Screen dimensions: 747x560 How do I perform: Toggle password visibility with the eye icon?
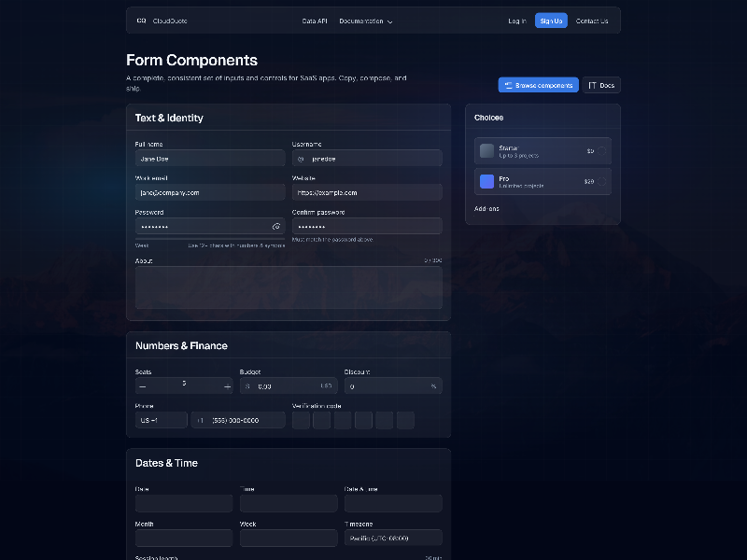(276, 226)
